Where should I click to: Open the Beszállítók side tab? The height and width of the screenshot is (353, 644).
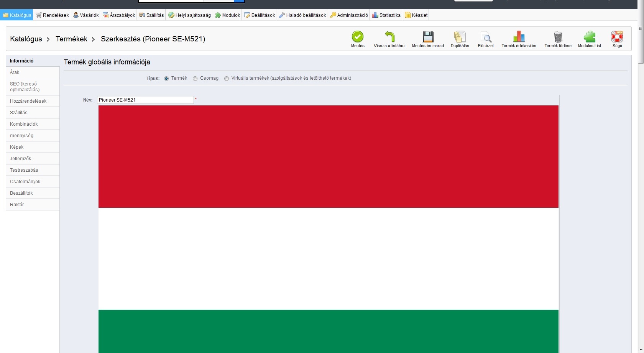(33, 193)
